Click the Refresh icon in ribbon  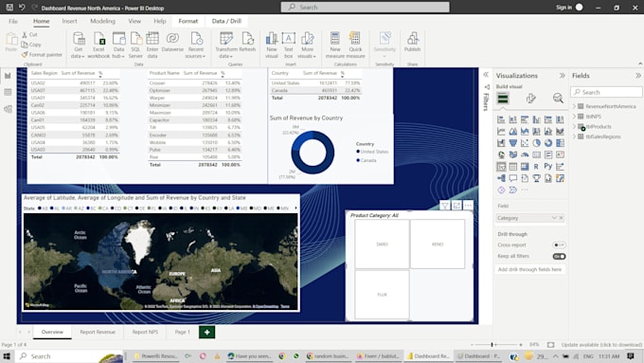247,43
